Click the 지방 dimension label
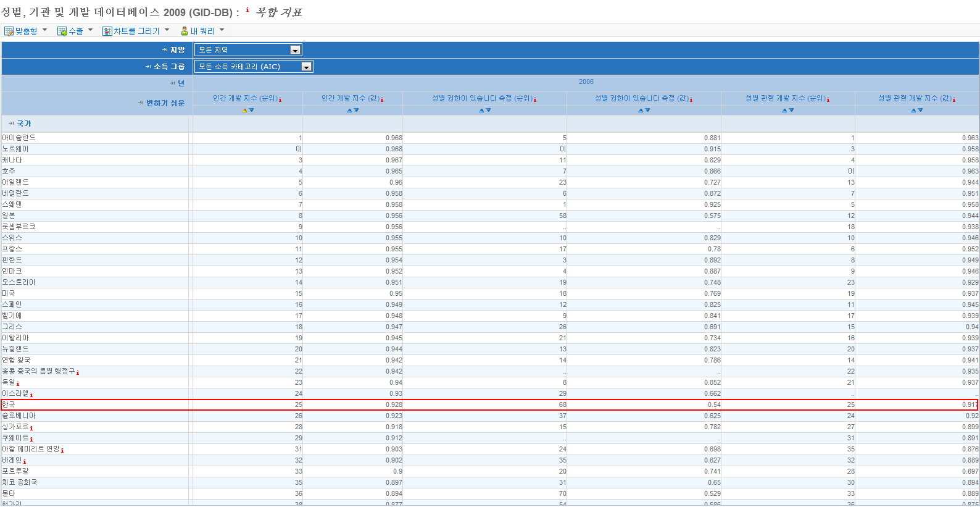980x507 pixels. coord(177,50)
